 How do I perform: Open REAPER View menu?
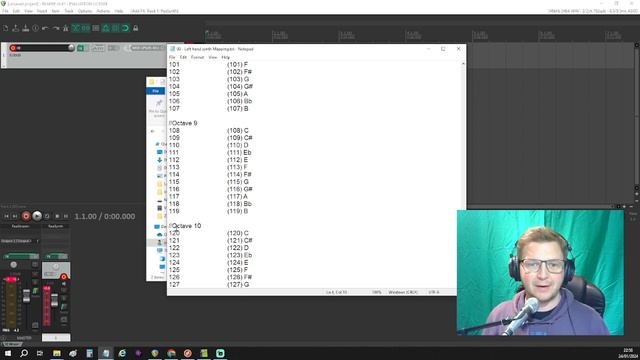(28, 11)
